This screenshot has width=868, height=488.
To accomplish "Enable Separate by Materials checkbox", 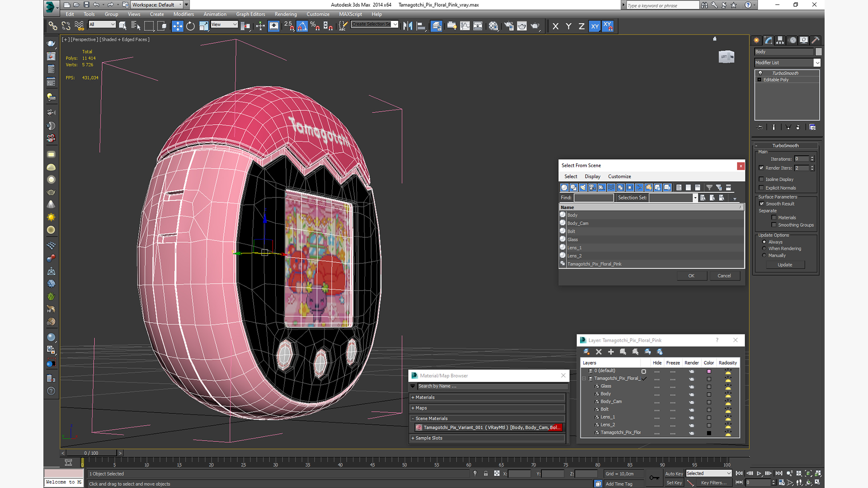I will 774,218.
